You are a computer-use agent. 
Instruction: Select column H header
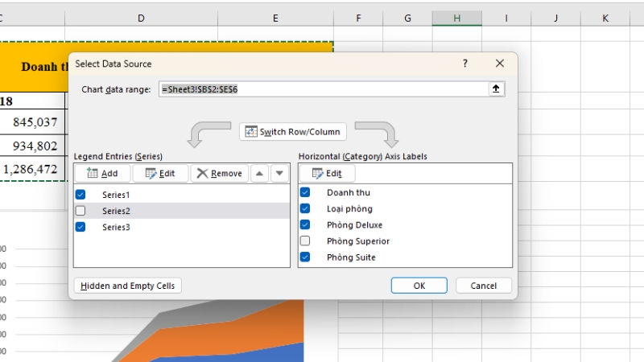(456, 18)
